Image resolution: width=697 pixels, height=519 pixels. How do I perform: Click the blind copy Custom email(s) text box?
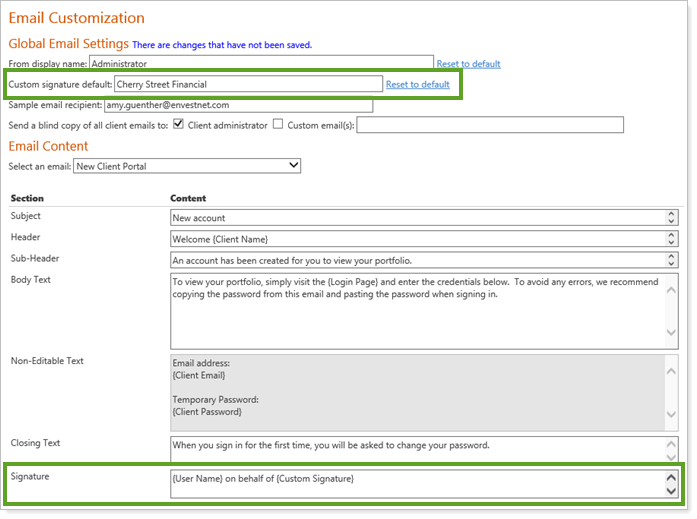489,125
